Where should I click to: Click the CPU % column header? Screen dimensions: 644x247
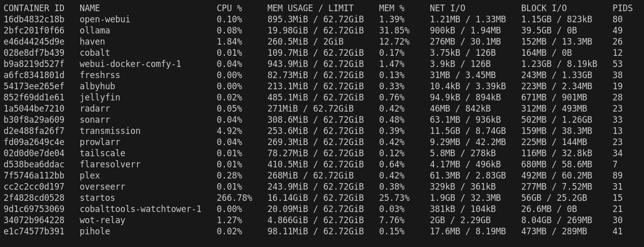229,8
